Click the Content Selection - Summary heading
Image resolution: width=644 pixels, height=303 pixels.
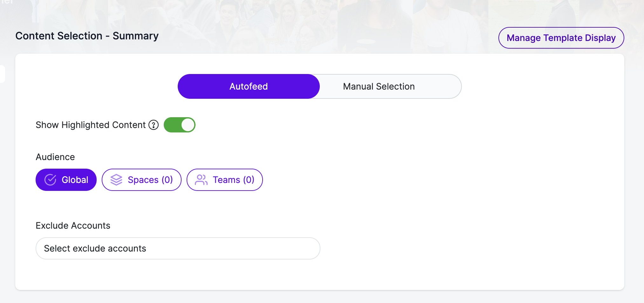[87, 36]
